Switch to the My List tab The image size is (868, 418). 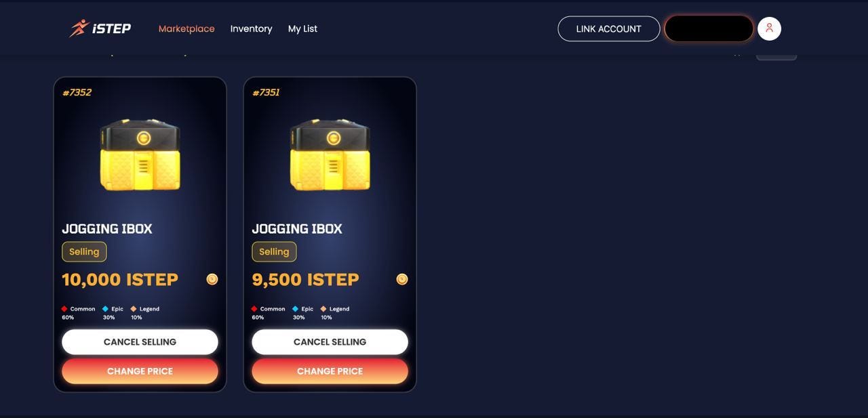tap(302, 28)
